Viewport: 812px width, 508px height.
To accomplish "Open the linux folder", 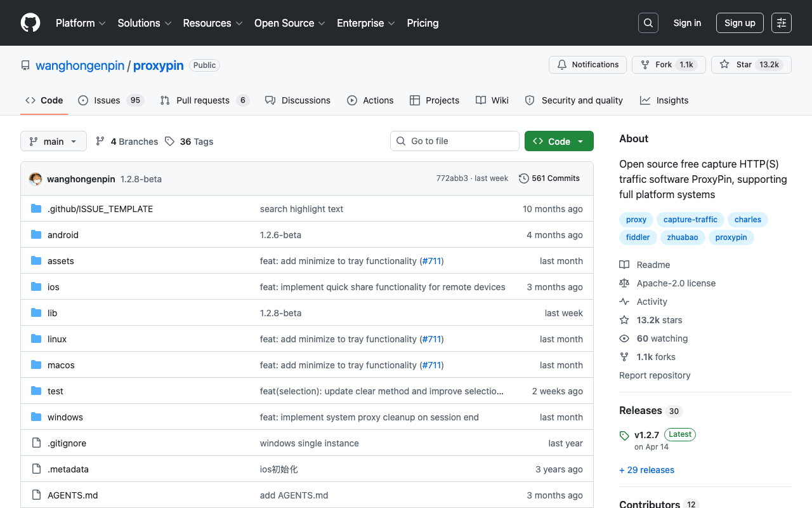I will (57, 339).
